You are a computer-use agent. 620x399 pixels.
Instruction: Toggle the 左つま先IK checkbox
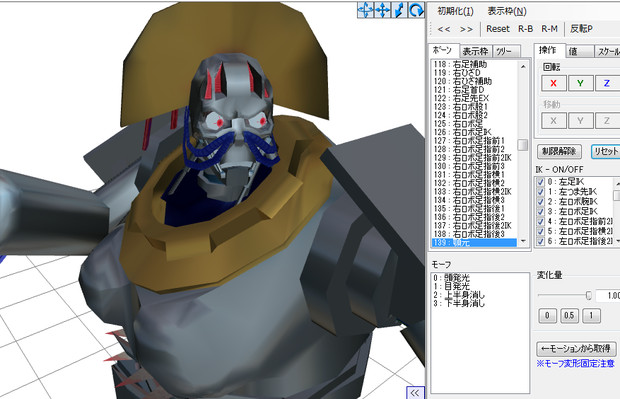[540, 192]
